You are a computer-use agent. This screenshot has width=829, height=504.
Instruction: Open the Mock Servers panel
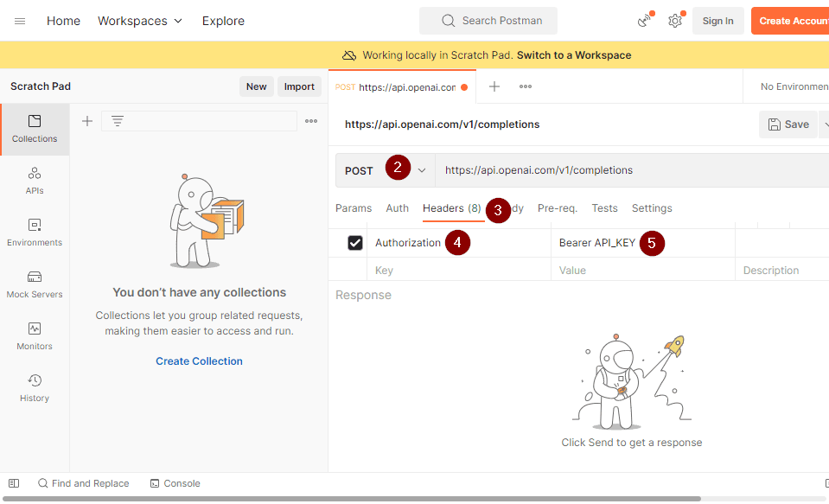pyautogui.click(x=35, y=284)
